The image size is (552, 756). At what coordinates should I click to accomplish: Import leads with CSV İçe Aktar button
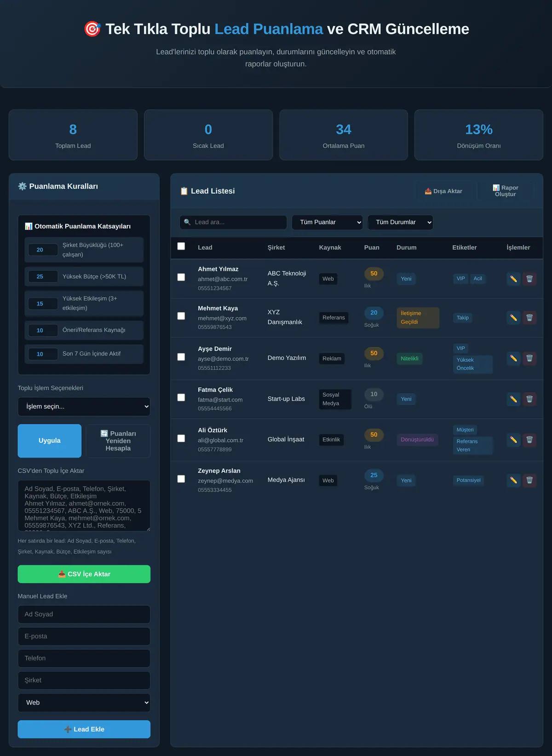pos(84,574)
